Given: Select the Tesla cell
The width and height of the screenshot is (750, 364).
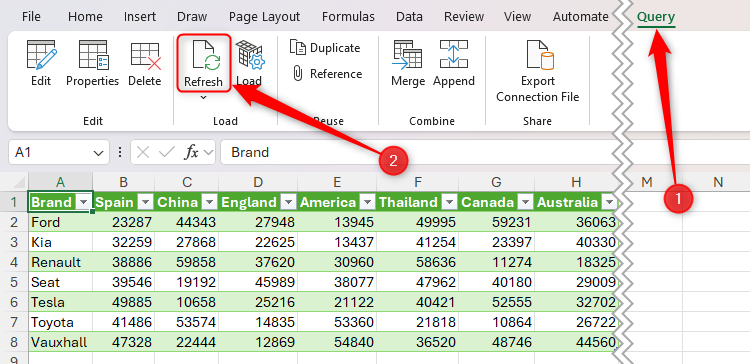Looking at the screenshot, I should tap(60, 302).
